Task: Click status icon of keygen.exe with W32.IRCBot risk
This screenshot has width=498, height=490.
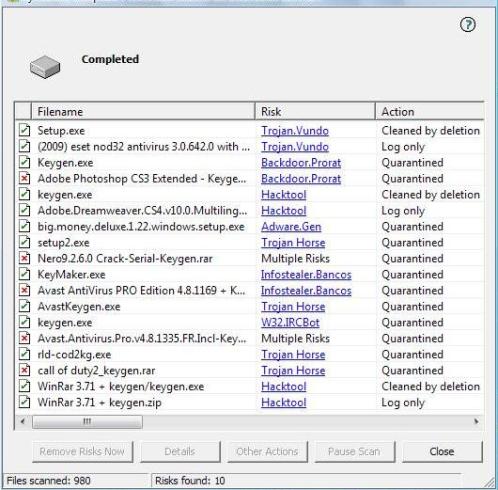Action: pos(24,322)
